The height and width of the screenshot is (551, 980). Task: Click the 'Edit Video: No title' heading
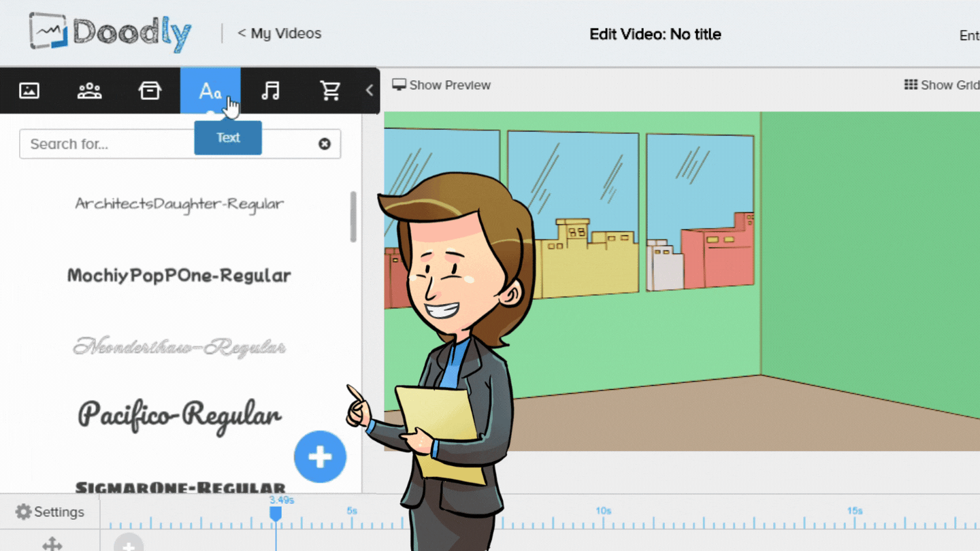point(655,34)
